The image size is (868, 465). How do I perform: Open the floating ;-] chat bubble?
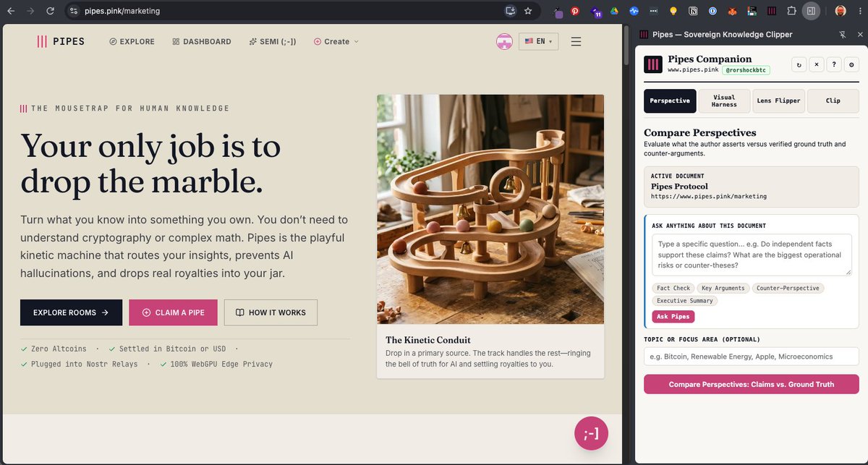pos(591,434)
